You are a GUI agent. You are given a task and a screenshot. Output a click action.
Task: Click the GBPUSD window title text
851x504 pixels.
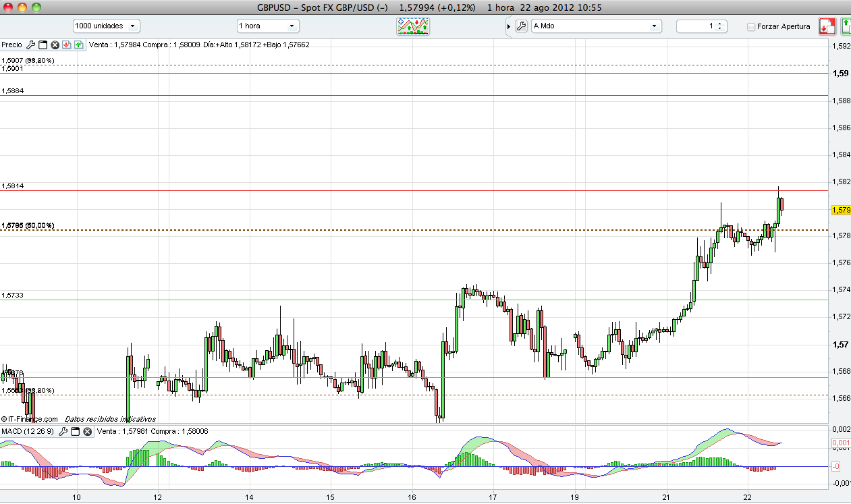tap(429, 7)
